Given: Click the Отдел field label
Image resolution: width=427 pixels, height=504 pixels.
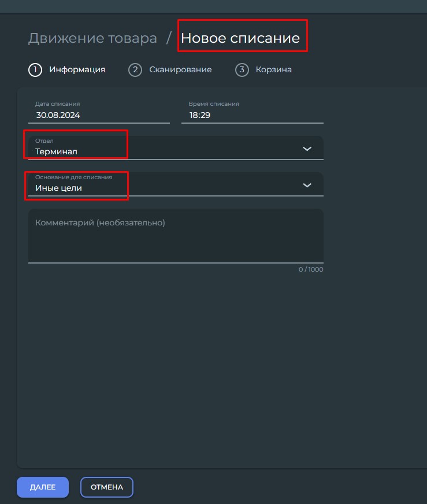Looking at the screenshot, I should coord(44,141).
